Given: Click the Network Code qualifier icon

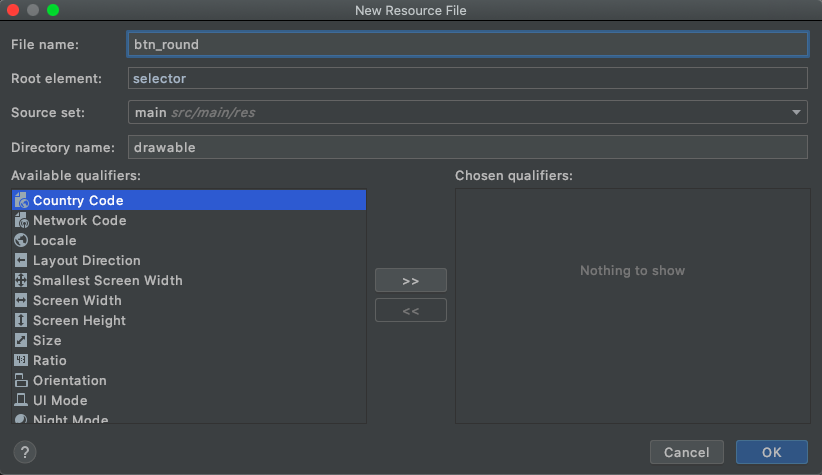Looking at the screenshot, I should point(21,220).
